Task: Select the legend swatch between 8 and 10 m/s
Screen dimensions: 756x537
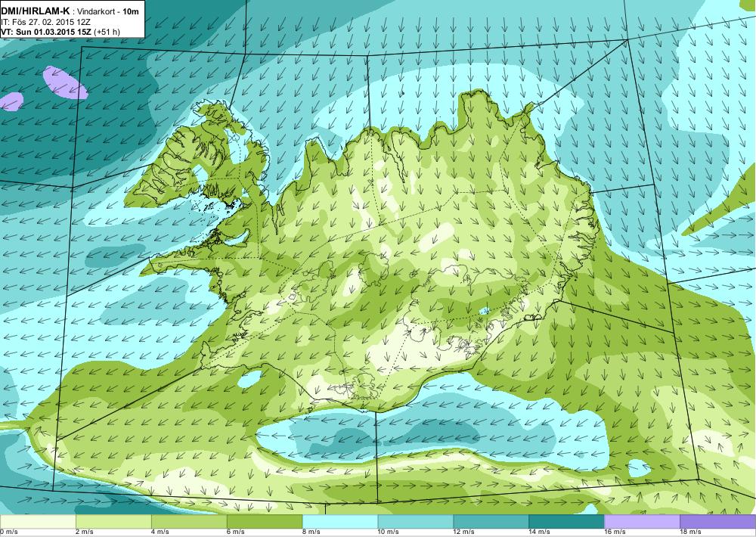Action: click(x=340, y=522)
